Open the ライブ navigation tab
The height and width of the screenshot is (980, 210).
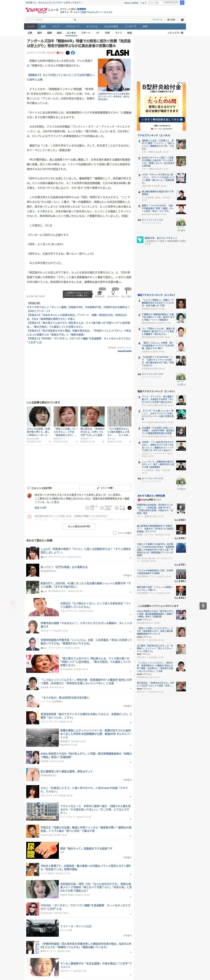tap(56, 27)
